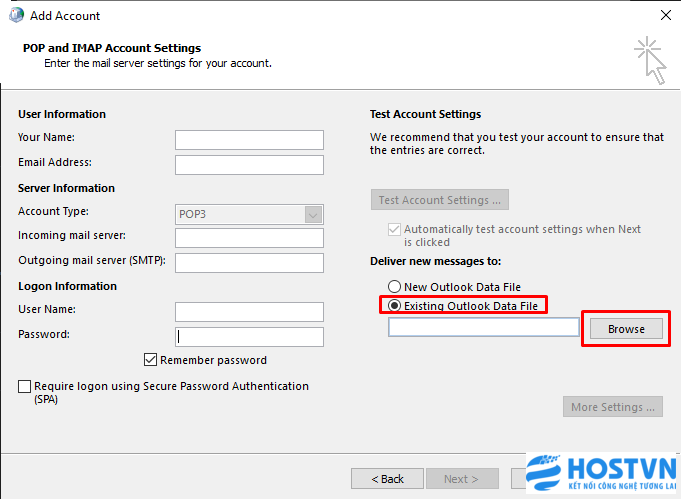Screen dimensions: 681x499
Task: Click Browse to choose a data file
Action: point(626,329)
